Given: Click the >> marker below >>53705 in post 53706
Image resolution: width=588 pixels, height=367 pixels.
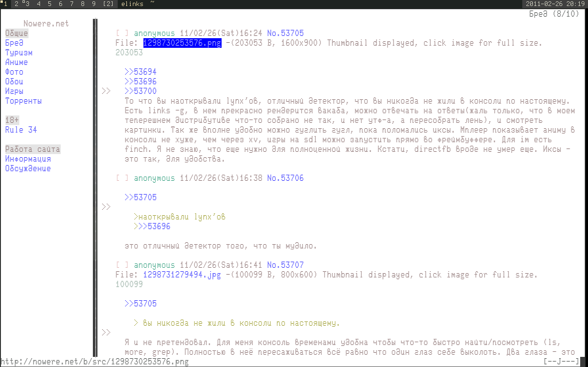Looking at the screenshot, I should point(106,207).
